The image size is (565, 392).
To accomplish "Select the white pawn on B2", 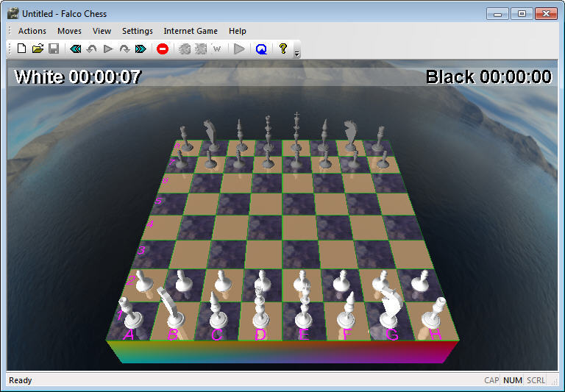I will [185, 282].
